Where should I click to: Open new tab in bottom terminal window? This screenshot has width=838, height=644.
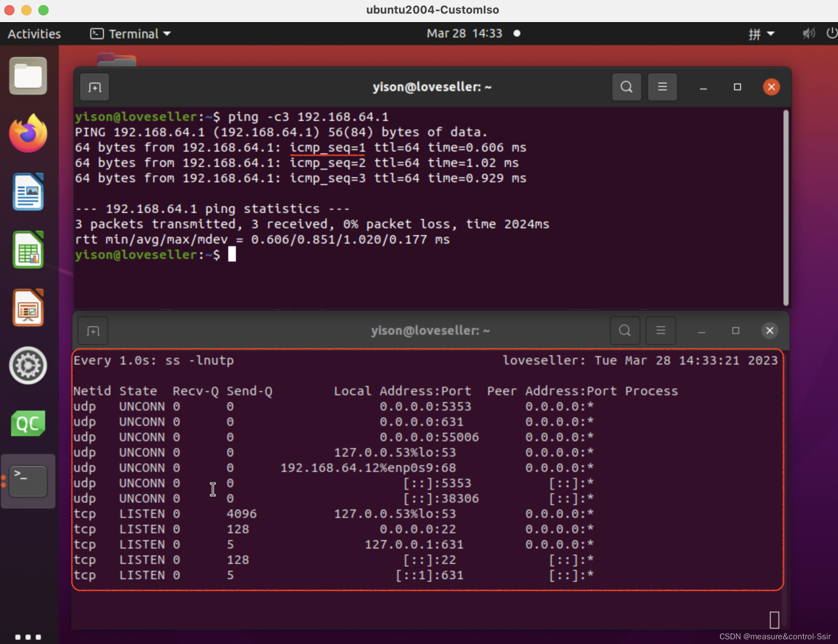click(93, 331)
